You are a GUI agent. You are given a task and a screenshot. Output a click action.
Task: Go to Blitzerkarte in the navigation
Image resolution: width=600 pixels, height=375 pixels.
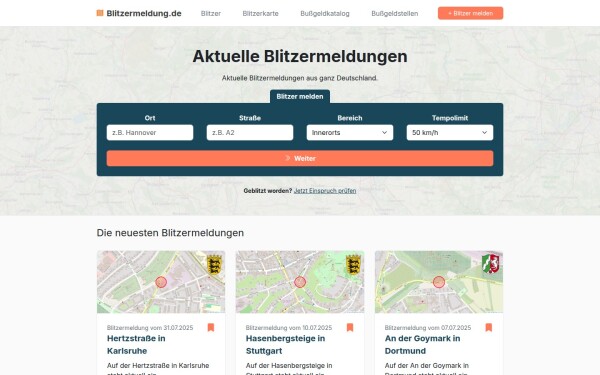(x=261, y=13)
